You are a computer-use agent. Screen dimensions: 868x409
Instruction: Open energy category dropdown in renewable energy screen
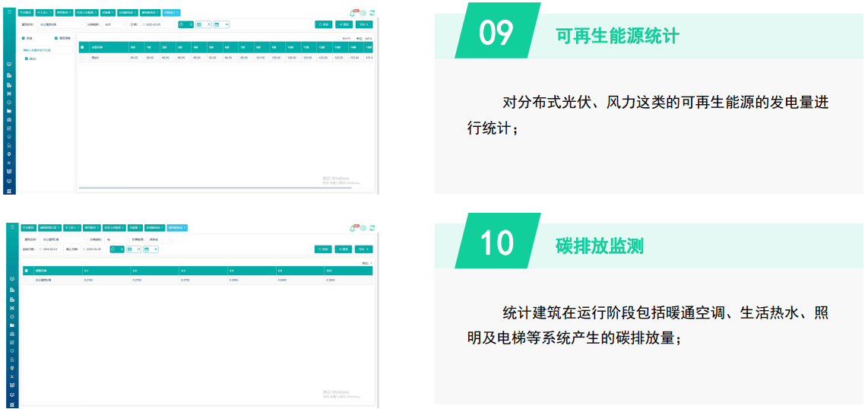coord(115,24)
